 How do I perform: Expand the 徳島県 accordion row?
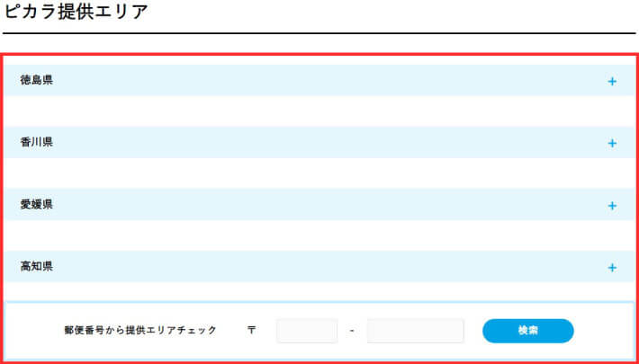(319, 81)
